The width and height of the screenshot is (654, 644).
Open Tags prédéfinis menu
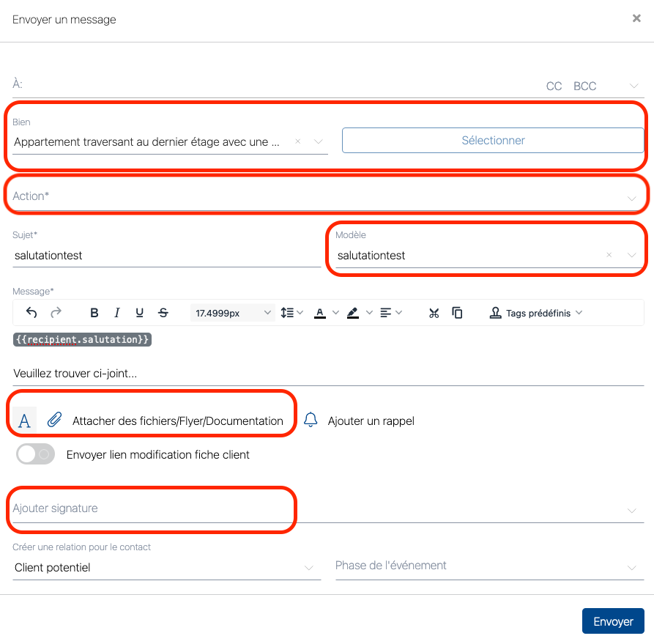pyautogui.click(x=536, y=313)
